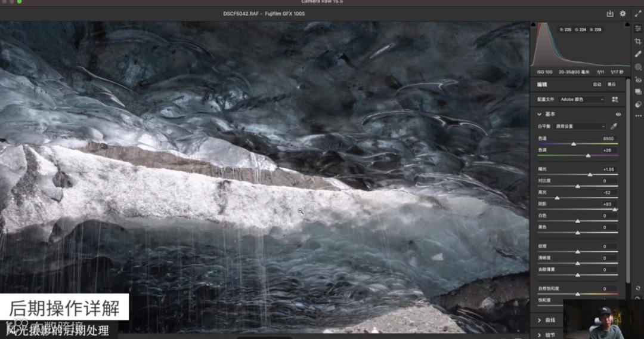Expand the 细节 section
This screenshot has height=339, width=644.
point(539,335)
